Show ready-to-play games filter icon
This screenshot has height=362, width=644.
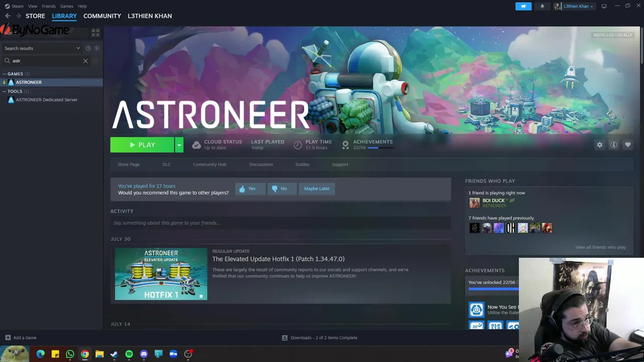pyautogui.click(x=97, y=48)
